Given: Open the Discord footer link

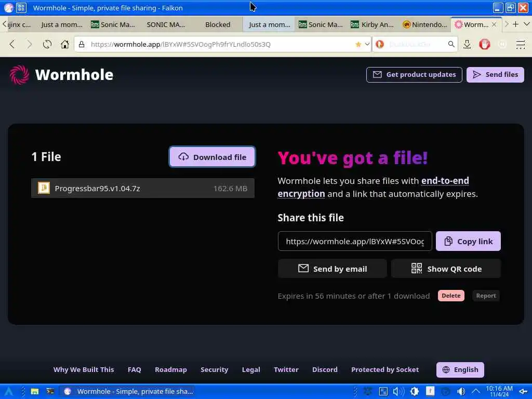Looking at the screenshot, I should (x=325, y=369).
